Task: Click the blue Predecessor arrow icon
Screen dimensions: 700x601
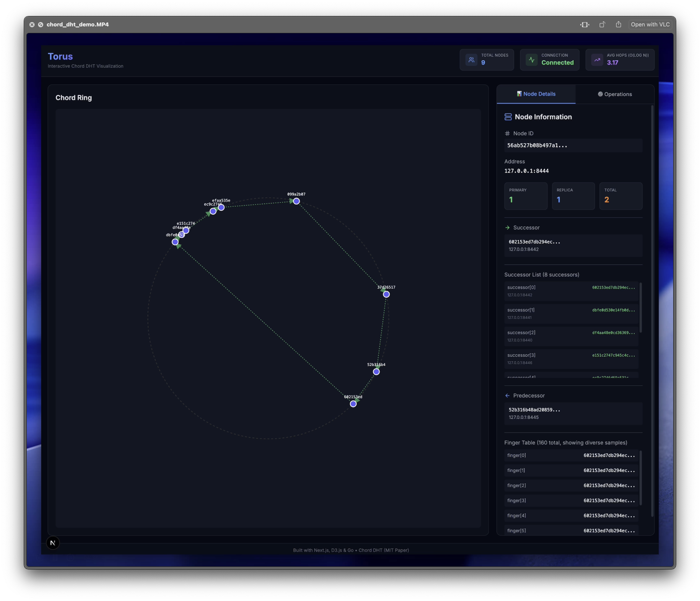Action: point(508,395)
